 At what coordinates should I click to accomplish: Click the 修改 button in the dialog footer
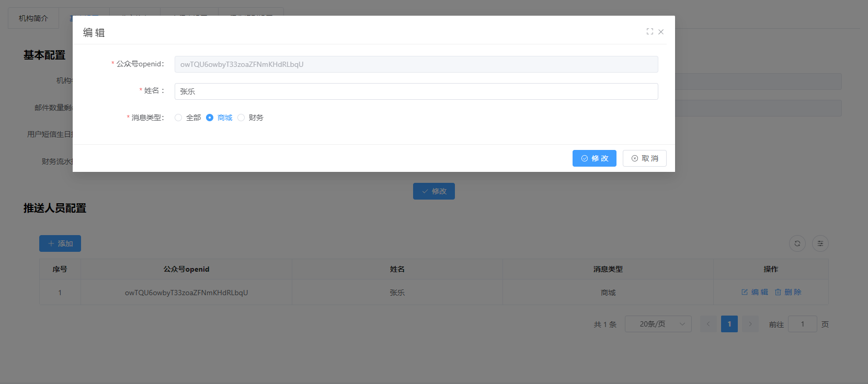point(594,158)
